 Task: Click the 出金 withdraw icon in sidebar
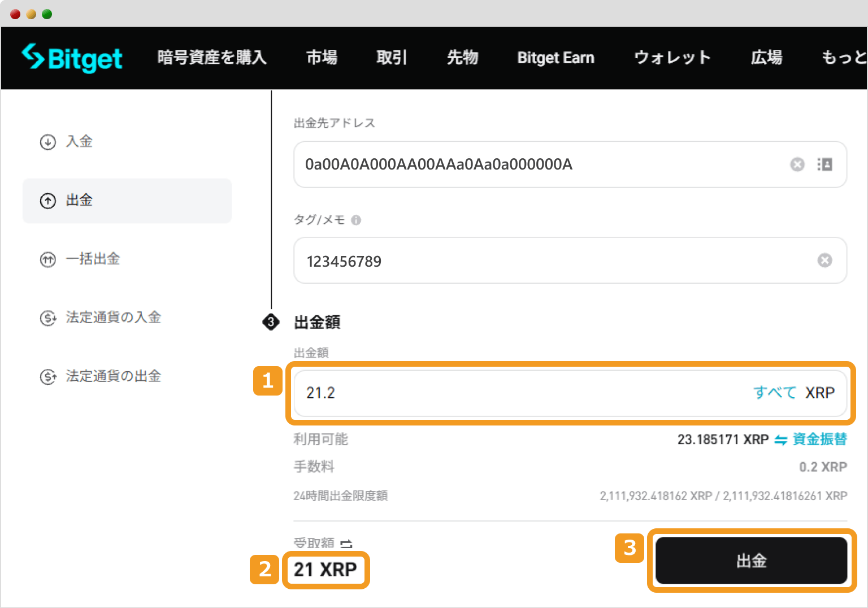(47, 201)
